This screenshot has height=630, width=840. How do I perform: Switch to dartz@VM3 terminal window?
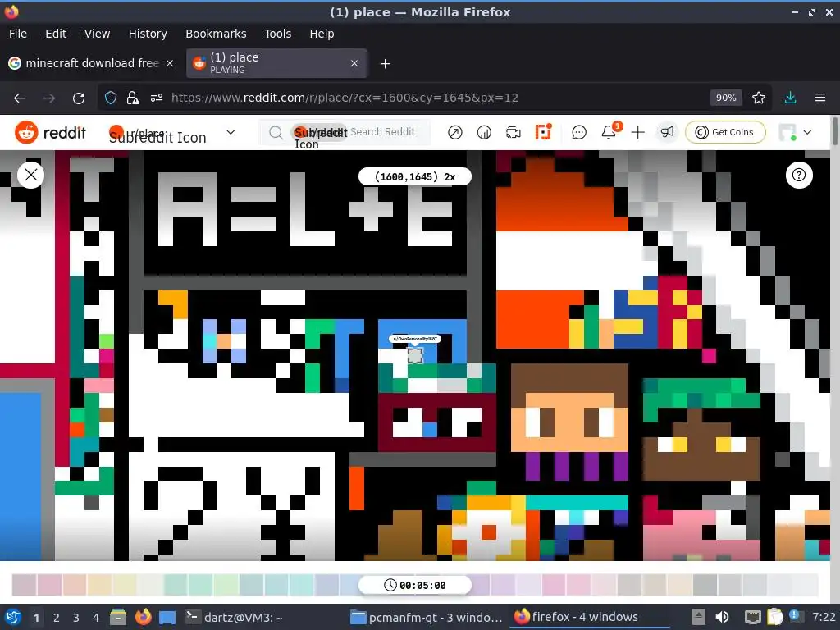tap(234, 618)
